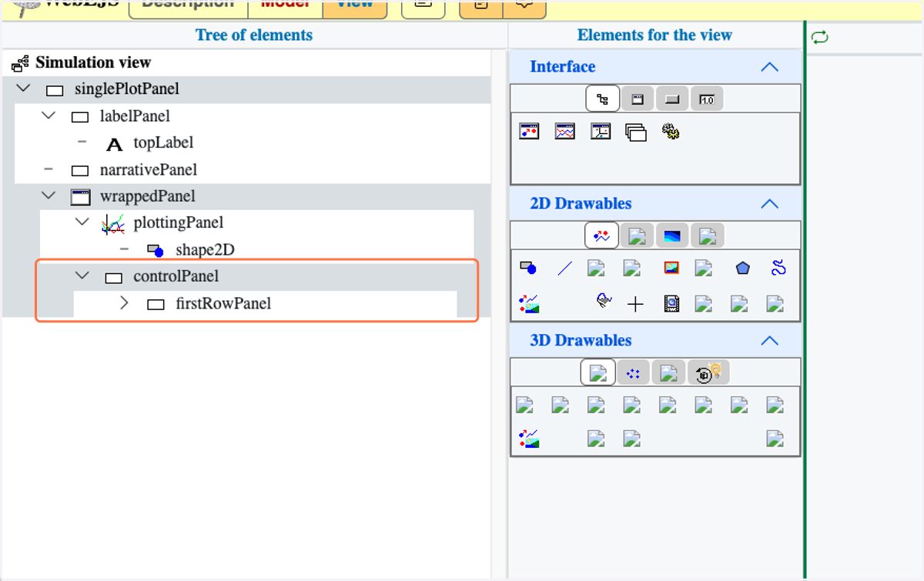
Task: Open the Interface window-elements tab
Action: pyautogui.click(x=638, y=99)
